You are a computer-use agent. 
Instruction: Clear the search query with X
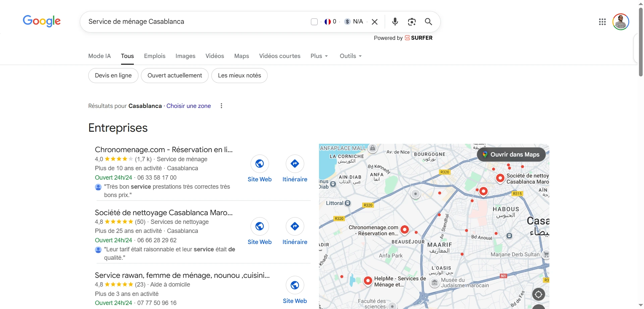tap(375, 22)
